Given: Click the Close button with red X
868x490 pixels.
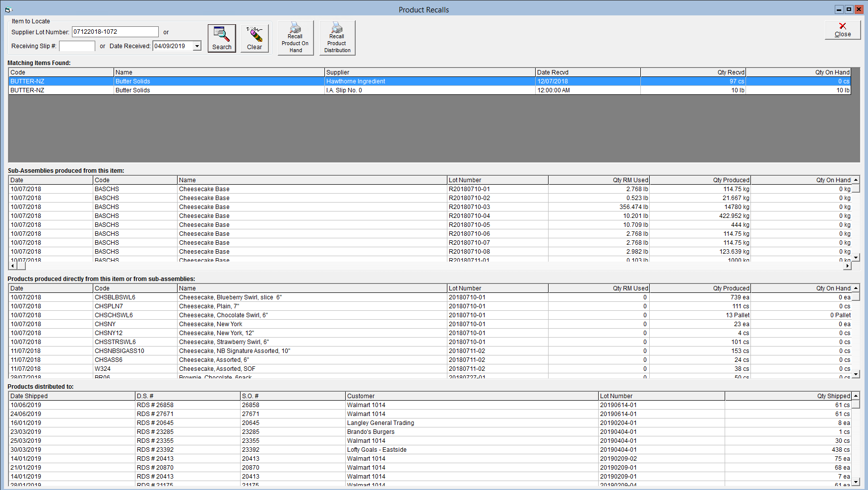Looking at the screenshot, I should (843, 30).
